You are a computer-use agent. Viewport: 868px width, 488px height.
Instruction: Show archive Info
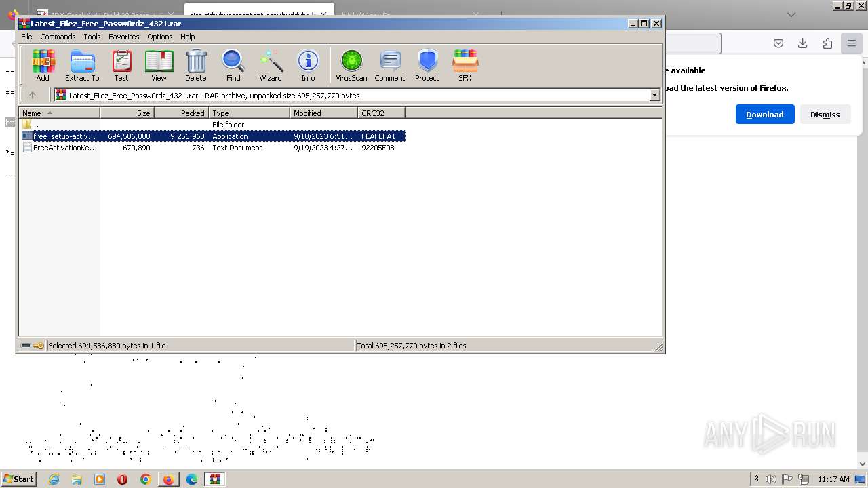coord(308,66)
